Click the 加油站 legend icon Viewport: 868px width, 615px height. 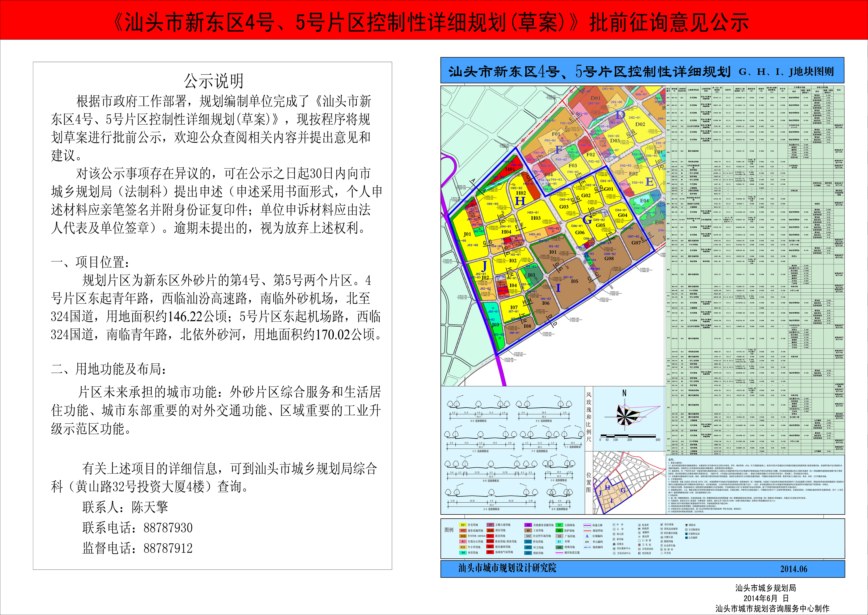[x=662, y=549]
